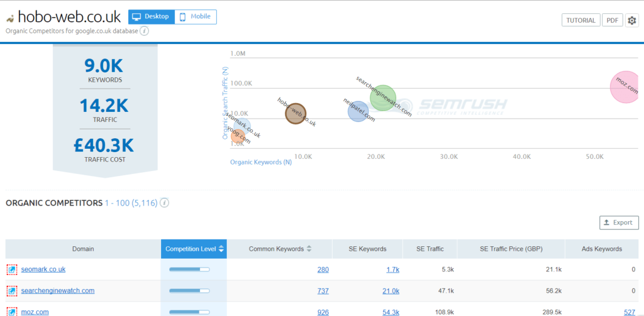Click the Organic Keywords (N) axis label
Viewport: 644px width, 316px height.
pos(261,162)
